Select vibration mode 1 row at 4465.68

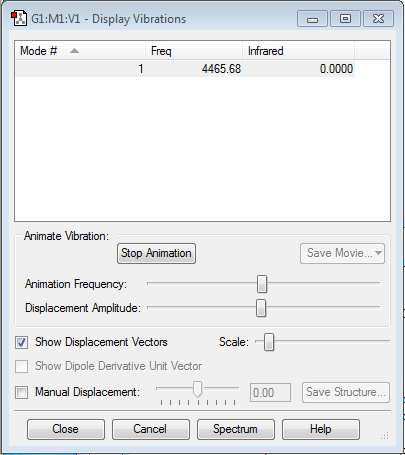click(185, 69)
